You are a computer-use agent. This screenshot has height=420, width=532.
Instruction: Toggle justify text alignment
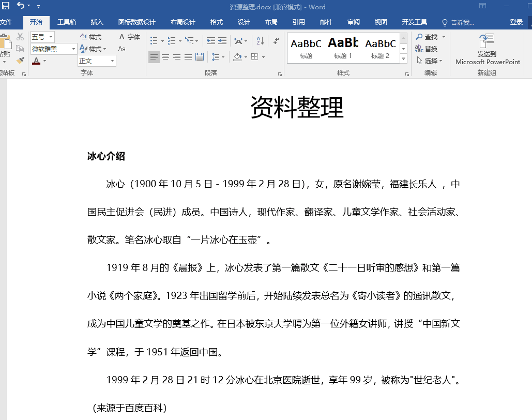[x=188, y=57]
